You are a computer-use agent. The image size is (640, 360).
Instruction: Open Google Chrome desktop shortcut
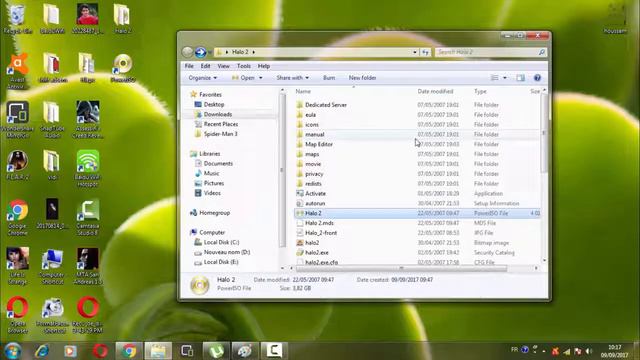coord(17,217)
